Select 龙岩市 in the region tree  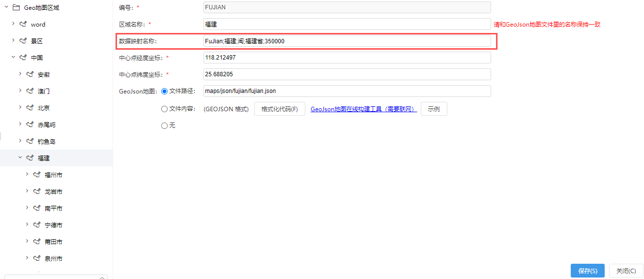click(x=54, y=191)
